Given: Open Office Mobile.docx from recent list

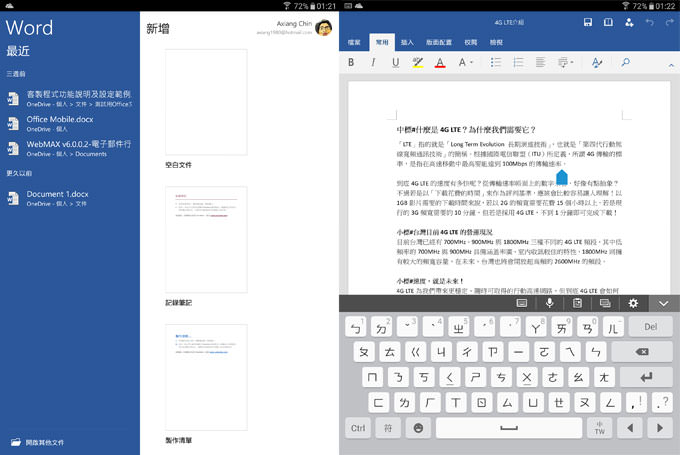Looking at the screenshot, I should tap(69, 124).
